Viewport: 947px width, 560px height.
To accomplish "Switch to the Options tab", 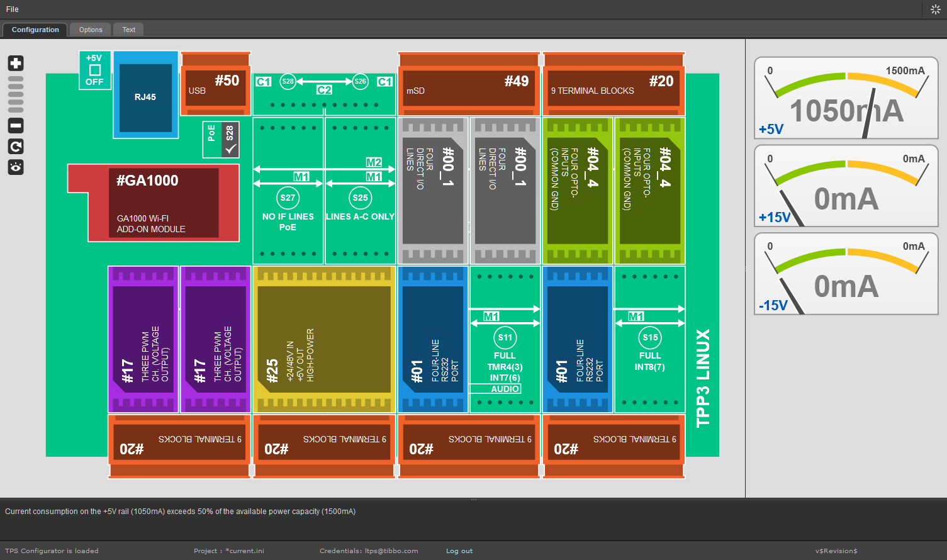I will (x=91, y=30).
